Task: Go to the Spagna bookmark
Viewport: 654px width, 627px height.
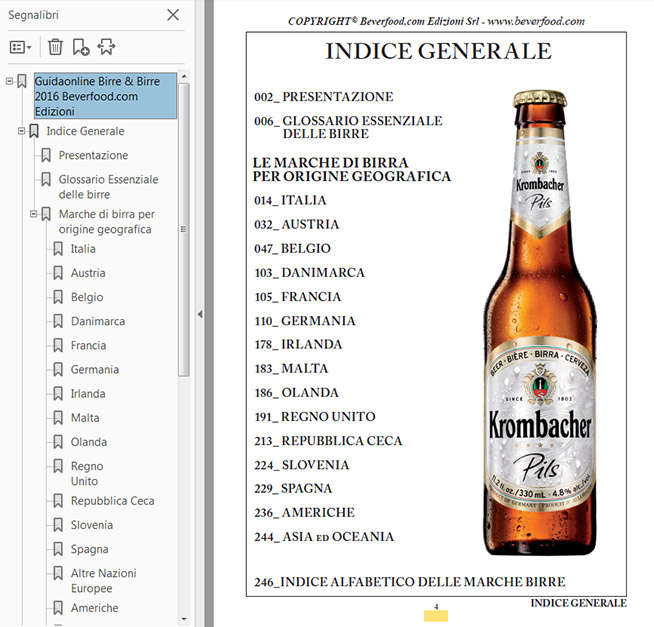Action: 90,549
